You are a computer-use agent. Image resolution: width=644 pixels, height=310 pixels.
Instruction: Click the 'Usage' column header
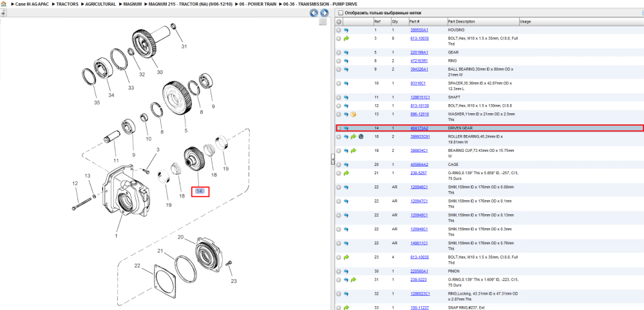(581, 22)
